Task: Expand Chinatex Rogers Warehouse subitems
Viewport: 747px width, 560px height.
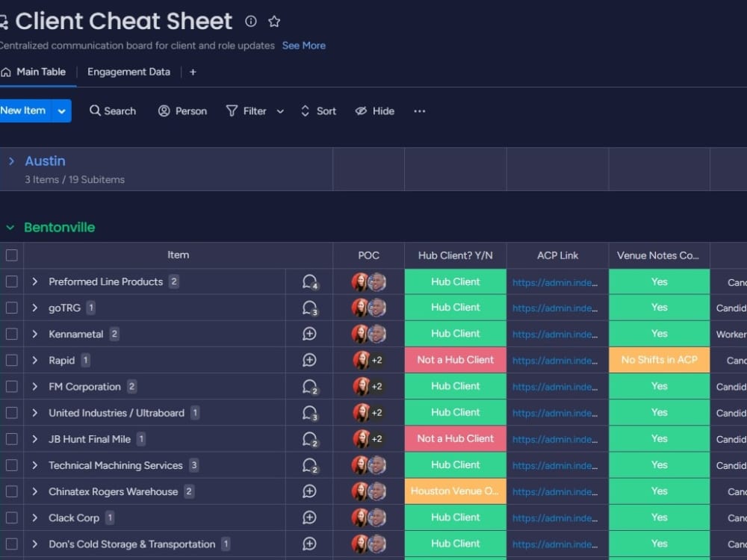Action: coord(35,491)
